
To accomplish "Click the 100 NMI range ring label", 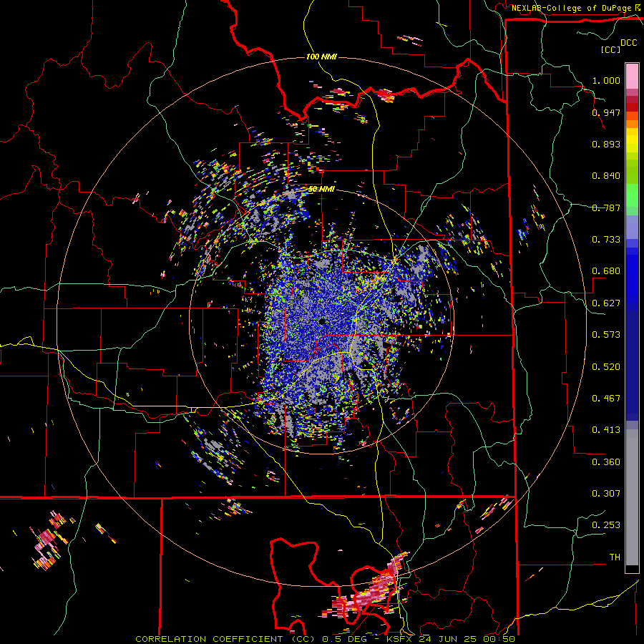I will click(321, 57).
